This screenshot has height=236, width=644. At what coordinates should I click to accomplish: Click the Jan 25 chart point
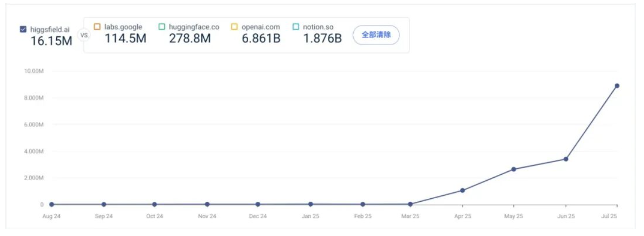(x=310, y=204)
